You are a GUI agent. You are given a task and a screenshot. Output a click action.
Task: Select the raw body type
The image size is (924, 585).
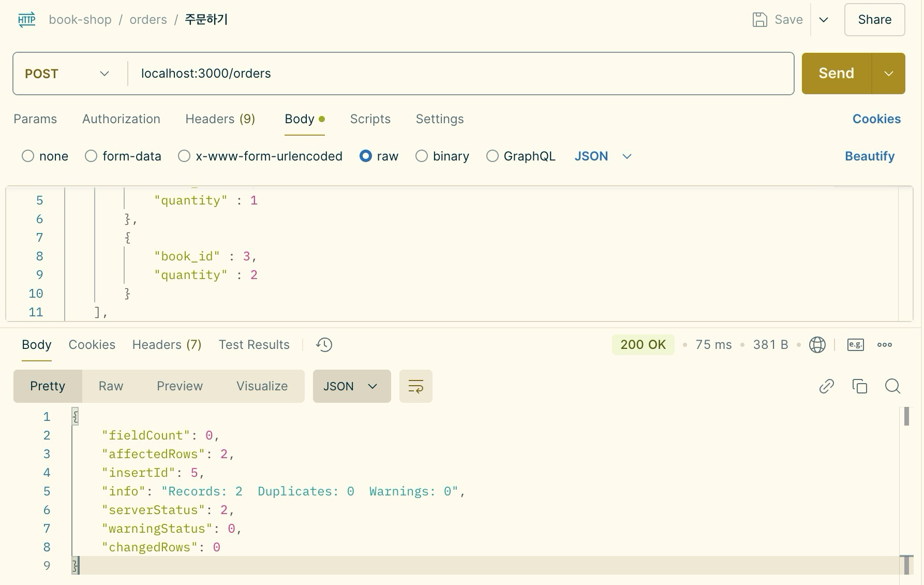[x=366, y=156]
